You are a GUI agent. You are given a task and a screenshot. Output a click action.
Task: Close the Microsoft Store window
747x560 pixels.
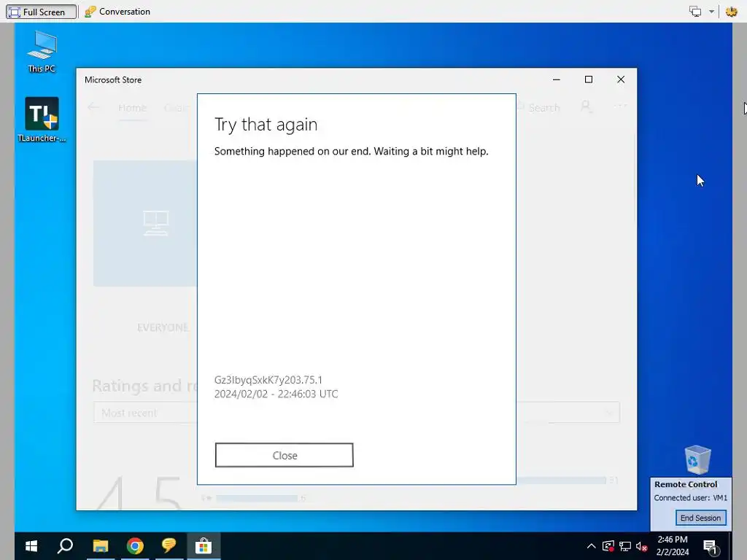(620, 79)
